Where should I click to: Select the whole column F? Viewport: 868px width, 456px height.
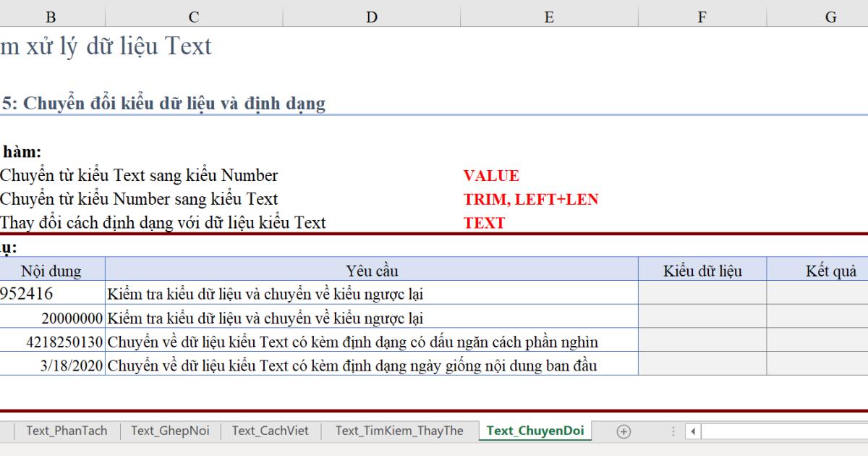(702, 17)
